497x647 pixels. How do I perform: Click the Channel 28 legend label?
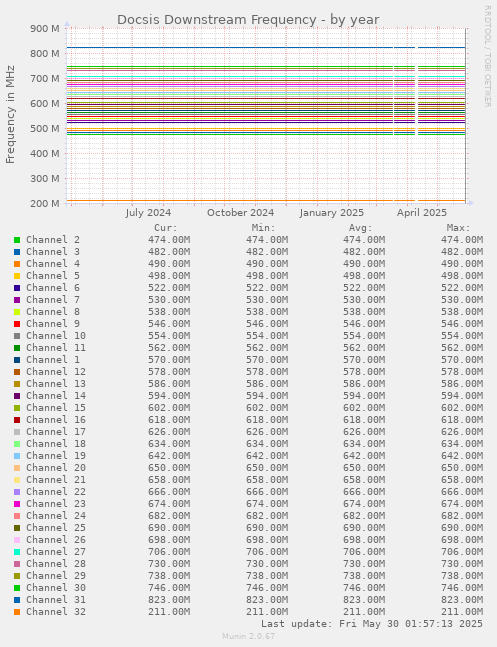56,564
